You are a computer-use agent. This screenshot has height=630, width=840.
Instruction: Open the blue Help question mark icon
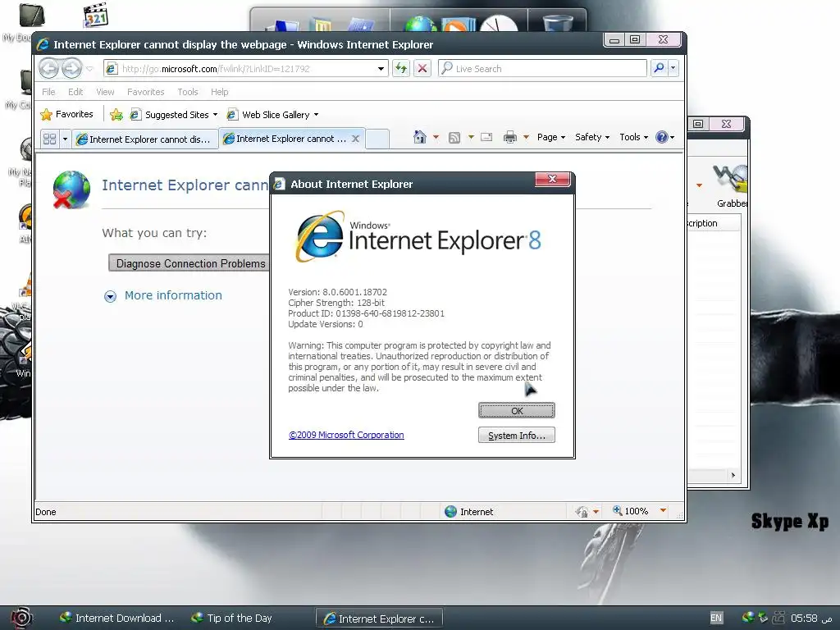point(662,137)
